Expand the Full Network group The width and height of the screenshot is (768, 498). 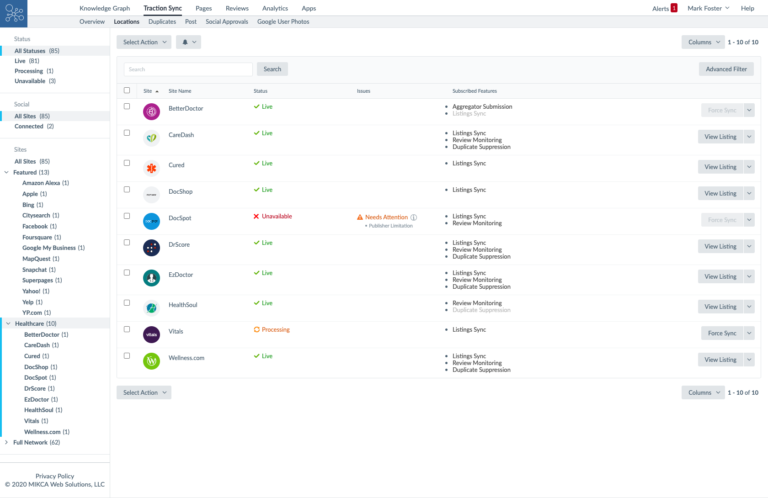click(6, 443)
